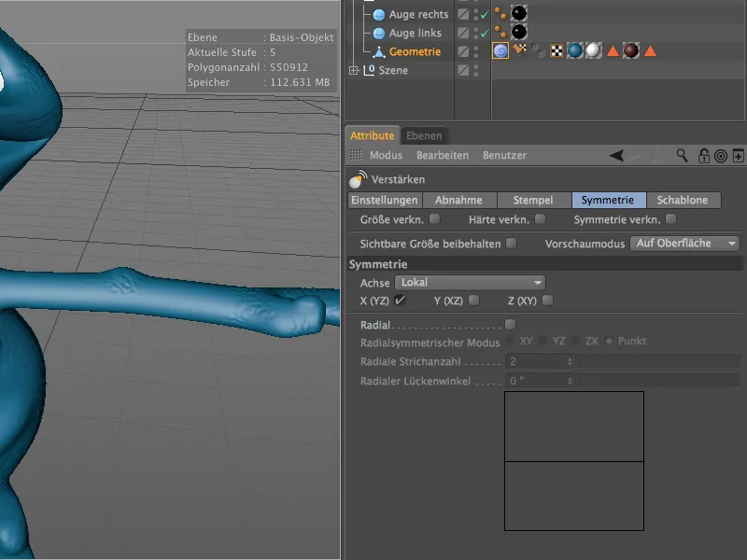Expand the Szene tree node

(354, 71)
